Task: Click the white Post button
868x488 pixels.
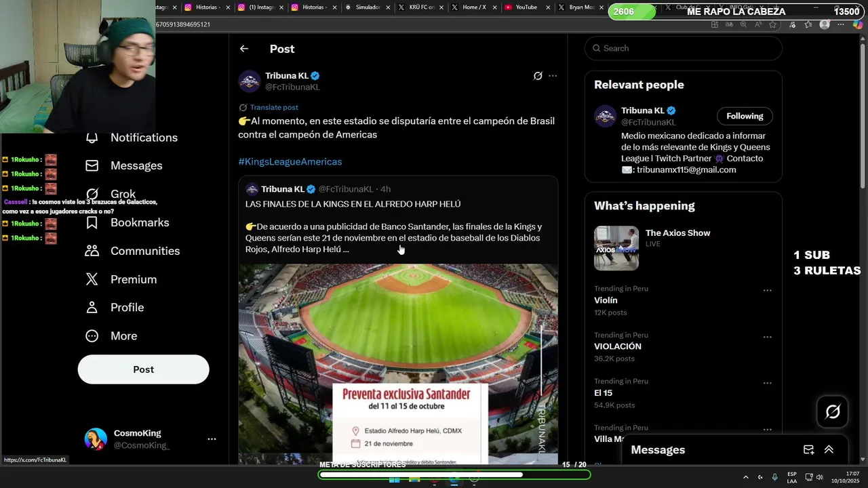Action: tap(143, 369)
